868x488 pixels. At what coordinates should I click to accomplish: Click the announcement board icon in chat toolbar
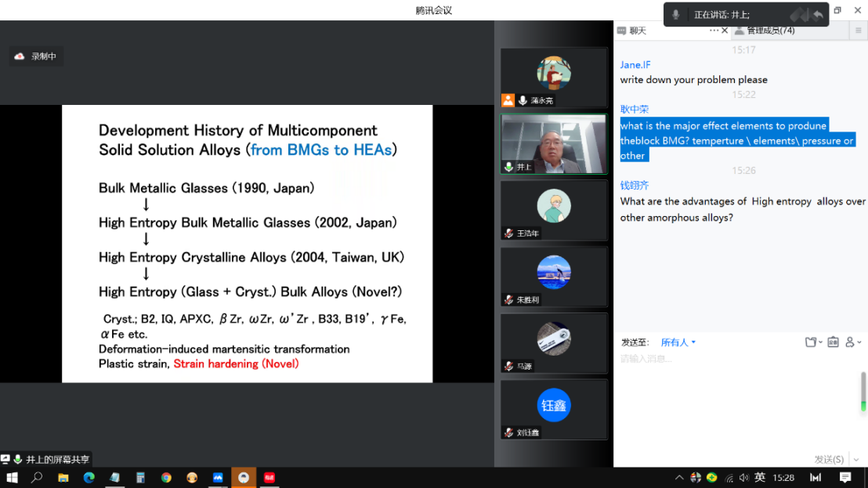click(x=833, y=342)
